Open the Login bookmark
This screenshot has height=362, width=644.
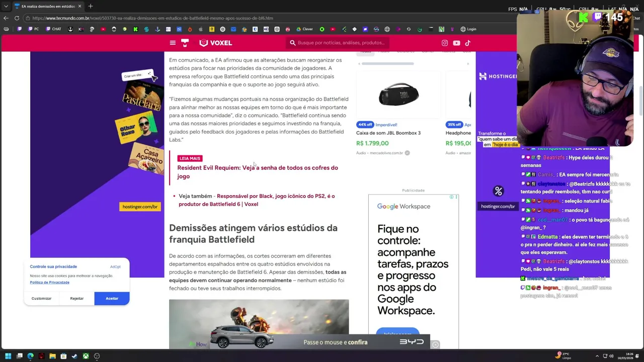tap(468, 29)
